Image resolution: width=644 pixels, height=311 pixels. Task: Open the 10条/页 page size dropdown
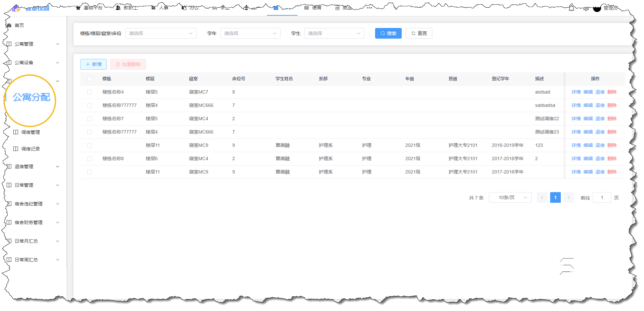(510, 197)
